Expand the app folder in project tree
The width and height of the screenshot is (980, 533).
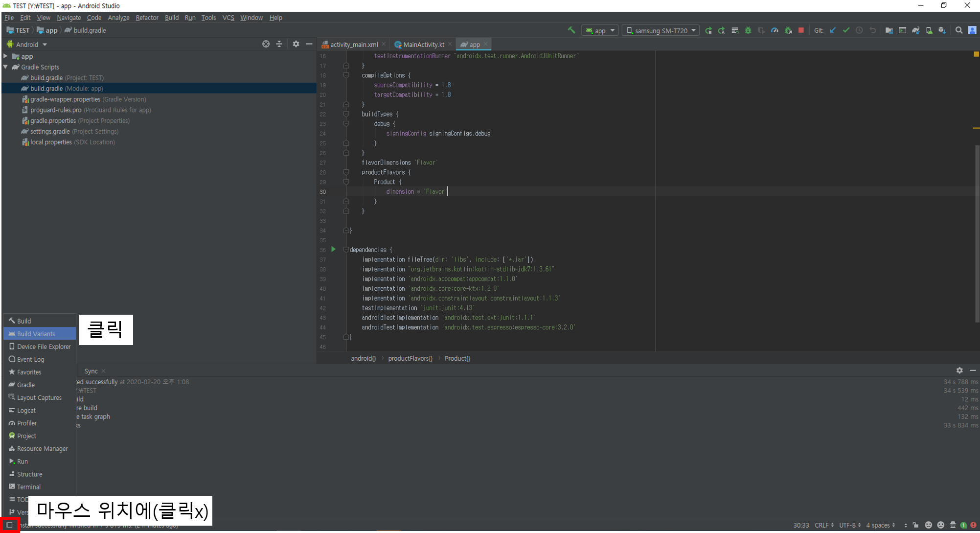click(6, 56)
